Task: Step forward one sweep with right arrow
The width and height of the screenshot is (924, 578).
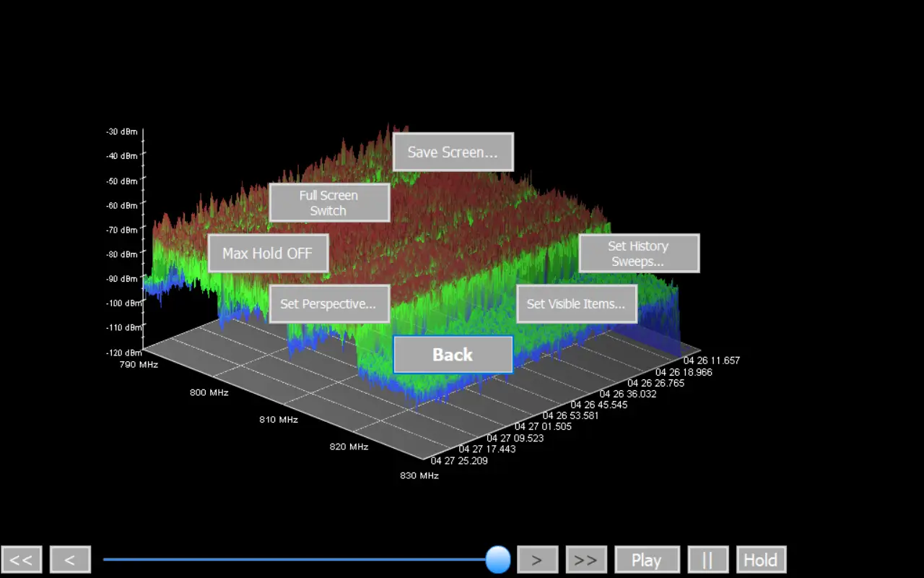Action: pos(538,560)
